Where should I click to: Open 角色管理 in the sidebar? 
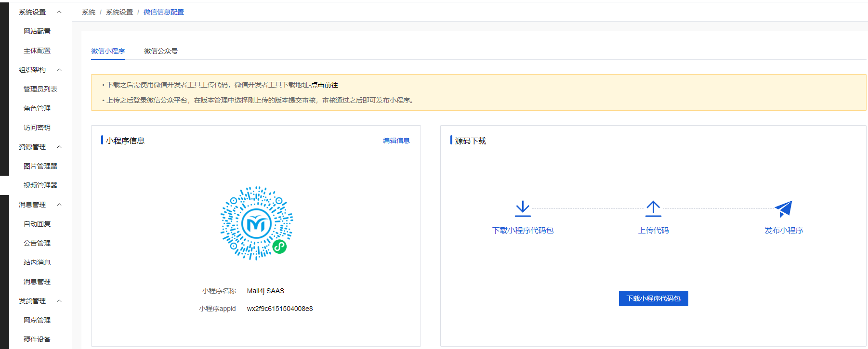pos(37,108)
